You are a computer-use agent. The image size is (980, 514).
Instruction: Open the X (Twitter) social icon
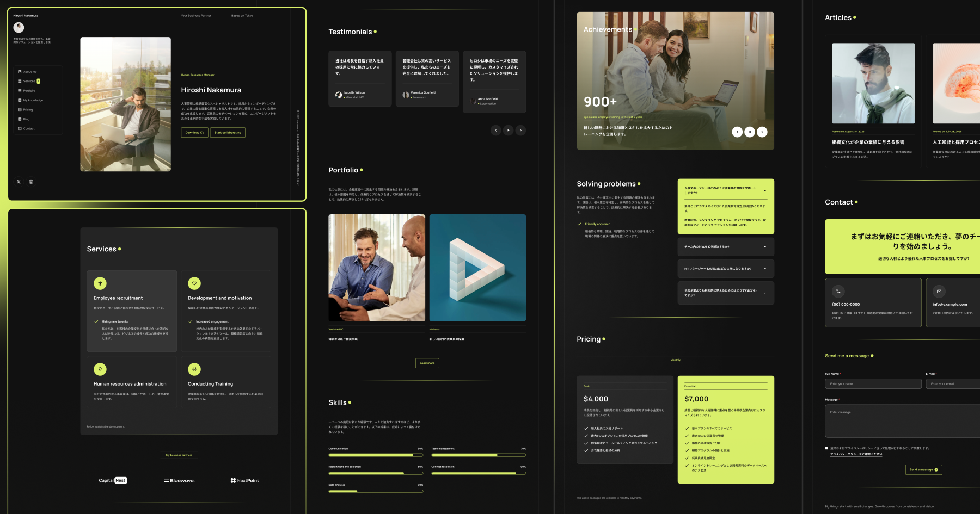(19, 182)
